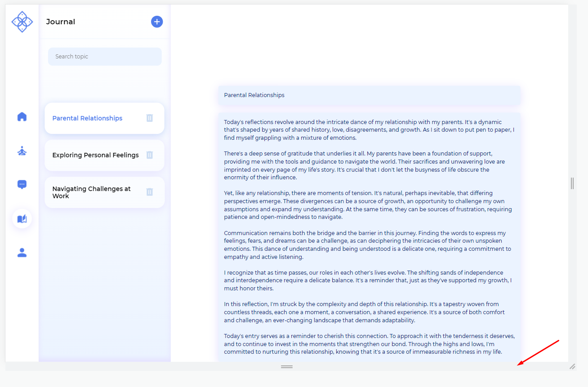
Task: Click the Journal heading
Action: point(60,21)
